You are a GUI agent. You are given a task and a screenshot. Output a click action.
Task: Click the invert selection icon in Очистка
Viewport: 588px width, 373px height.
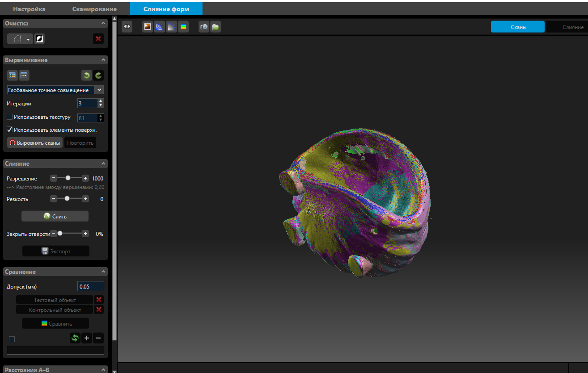click(x=39, y=39)
